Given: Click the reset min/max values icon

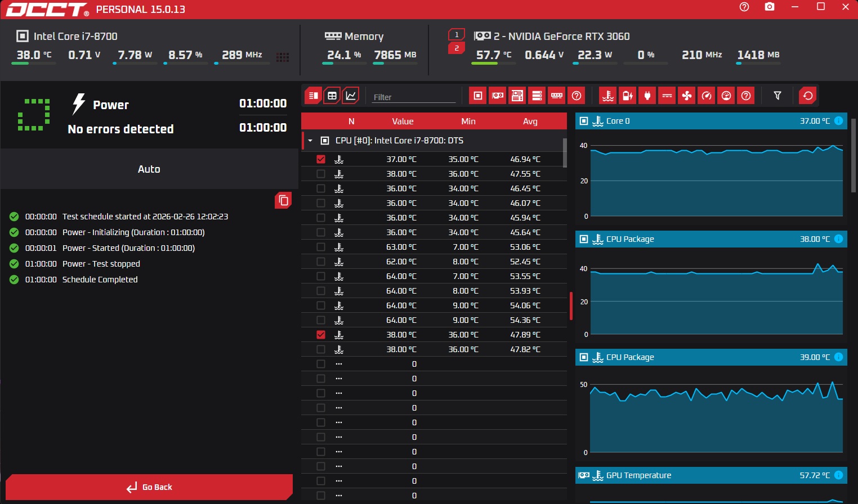Looking at the screenshot, I should click(808, 96).
